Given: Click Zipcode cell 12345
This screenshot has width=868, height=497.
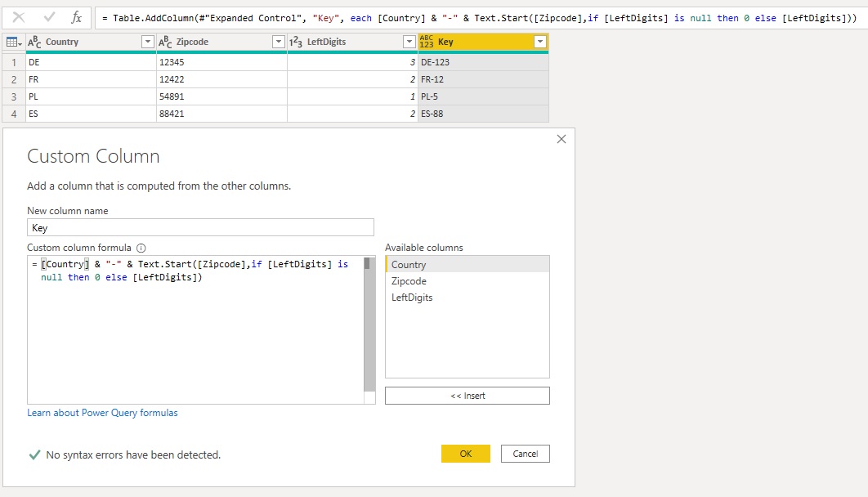Looking at the screenshot, I should point(222,63).
